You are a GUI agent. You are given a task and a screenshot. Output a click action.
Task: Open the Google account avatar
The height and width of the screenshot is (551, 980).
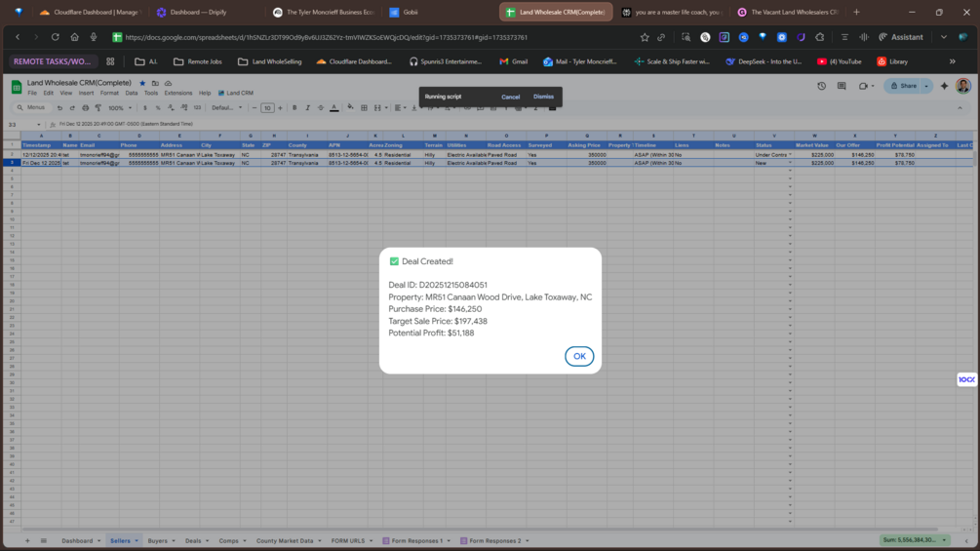click(x=963, y=86)
